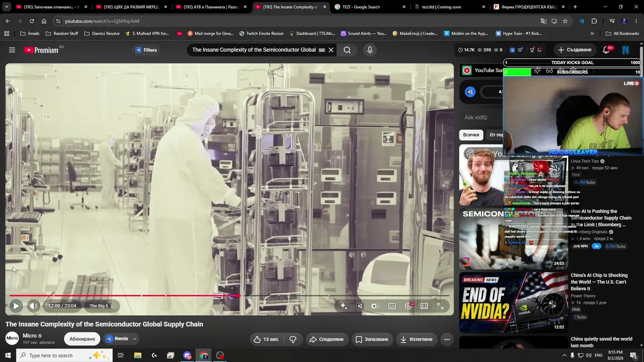Viewport: 644px width, 362px height.
Task: Select the Всички filter chip
Action: 471,135
